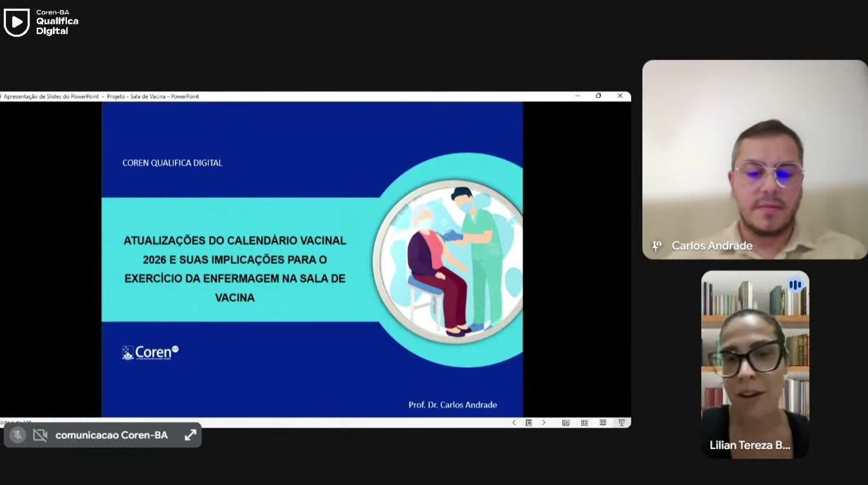Click the slide title about Calendário Vacinal 2026
The width and height of the screenshot is (868, 485).
(235, 269)
